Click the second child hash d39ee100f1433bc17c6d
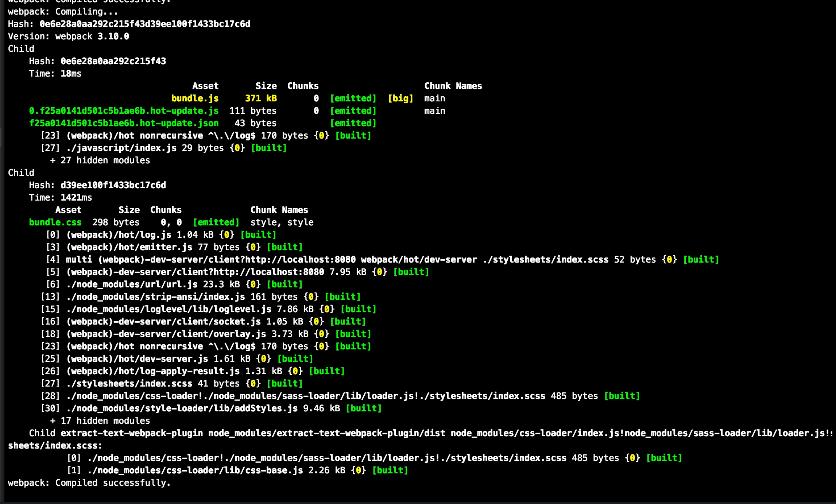The width and height of the screenshot is (836, 504). [x=113, y=185]
